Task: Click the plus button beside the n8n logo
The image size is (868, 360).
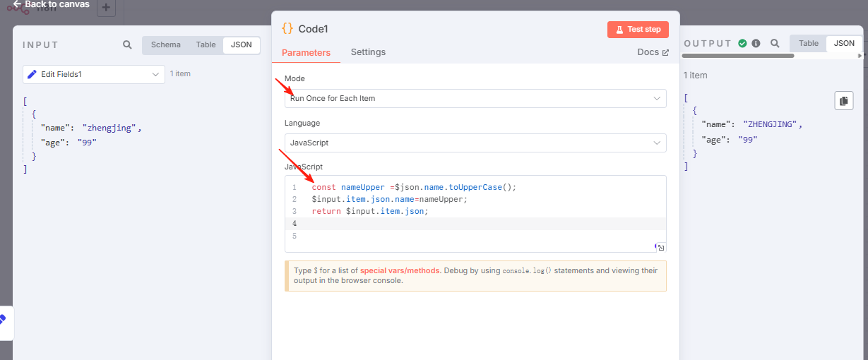Action: coord(105,8)
